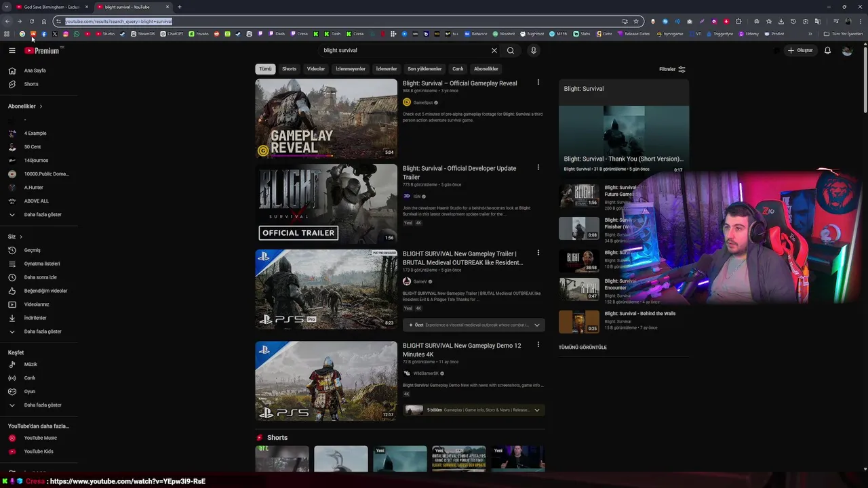The width and height of the screenshot is (868, 488).
Task: Open Tüm Yer İşaretleri bookmarks folder
Action: coord(844,34)
